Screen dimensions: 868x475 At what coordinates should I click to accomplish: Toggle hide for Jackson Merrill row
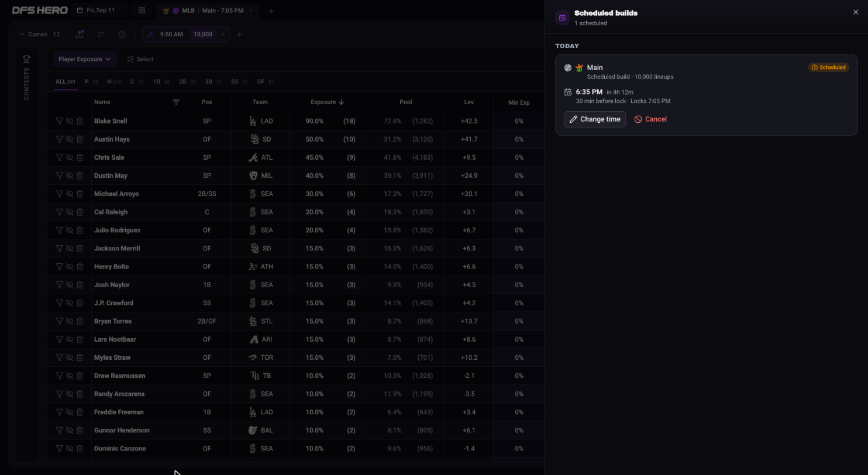(70, 248)
